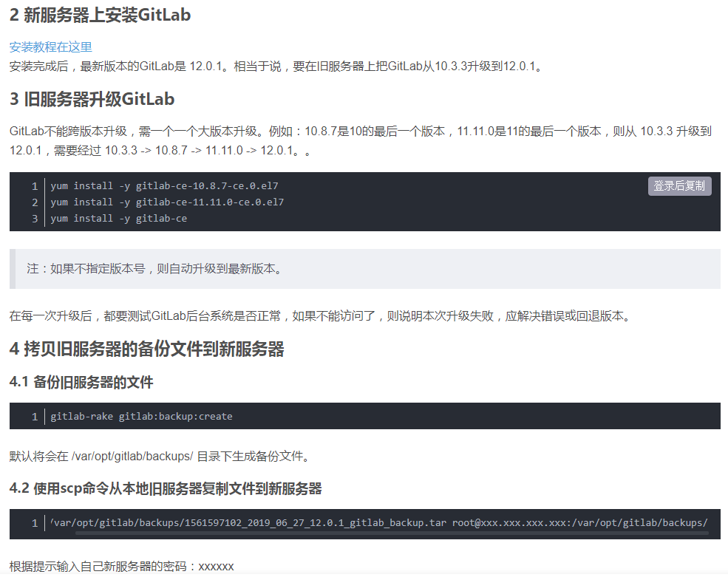Click heading 4 拷贝旧服务器的备份文件到新服务器
This screenshot has height=577, width=728.
147,349
